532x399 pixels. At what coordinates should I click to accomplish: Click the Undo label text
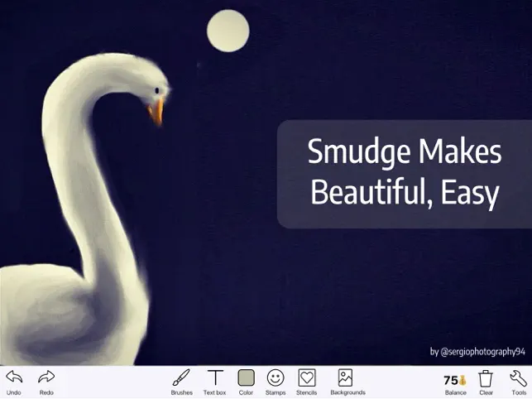point(13,392)
